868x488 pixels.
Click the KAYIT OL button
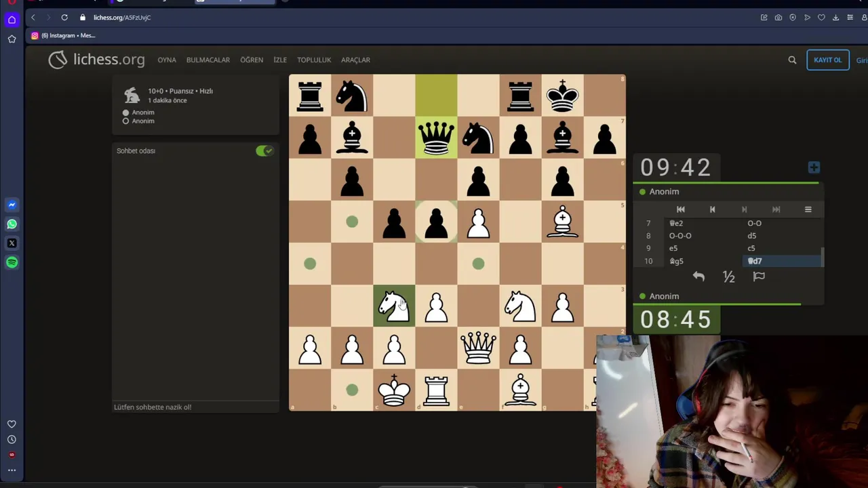[827, 60]
